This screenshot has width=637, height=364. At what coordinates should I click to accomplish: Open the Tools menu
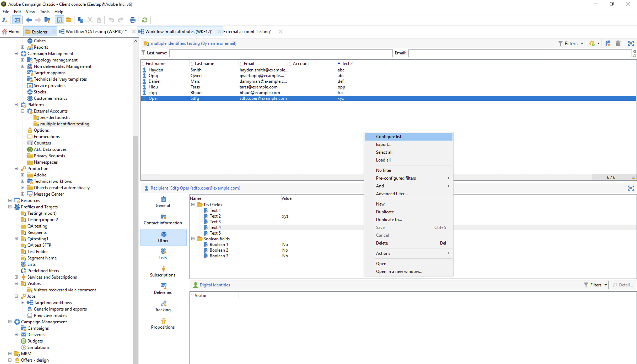pyautogui.click(x=45, y=12)
